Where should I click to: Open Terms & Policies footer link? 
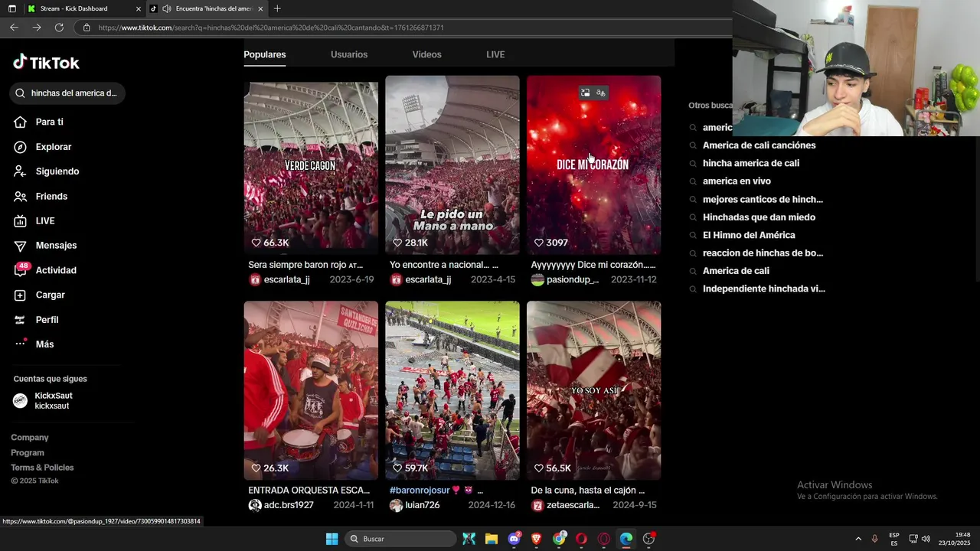point(42,468)
